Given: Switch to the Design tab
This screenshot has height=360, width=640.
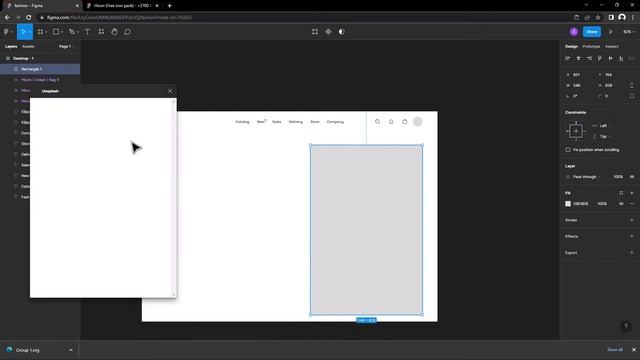Looking at the screenshot, I should tap(571, 47).
